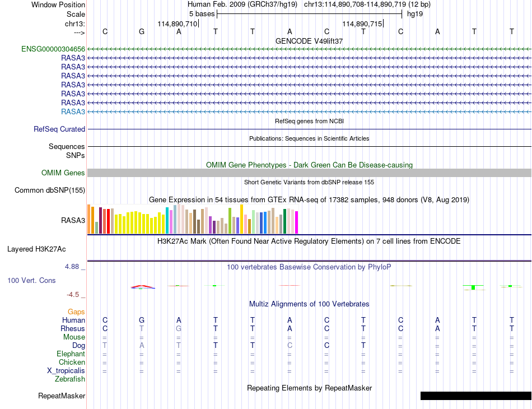
Task: Open the Layered H3K27Ac track label
Action: pos(36,249)
